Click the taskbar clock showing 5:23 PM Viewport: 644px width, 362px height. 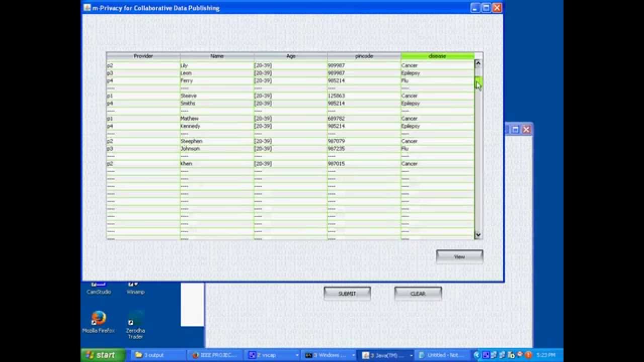pyautogui.click(x=546, y=355)
